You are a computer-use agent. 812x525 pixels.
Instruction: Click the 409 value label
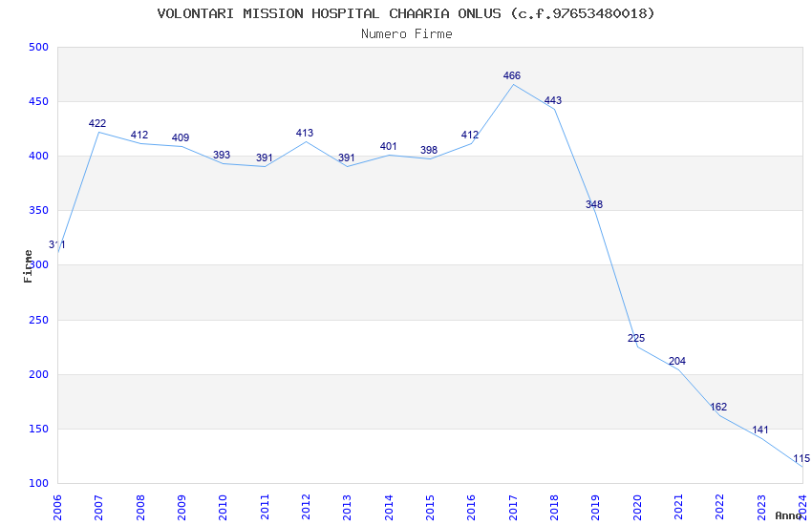[181, 137]
